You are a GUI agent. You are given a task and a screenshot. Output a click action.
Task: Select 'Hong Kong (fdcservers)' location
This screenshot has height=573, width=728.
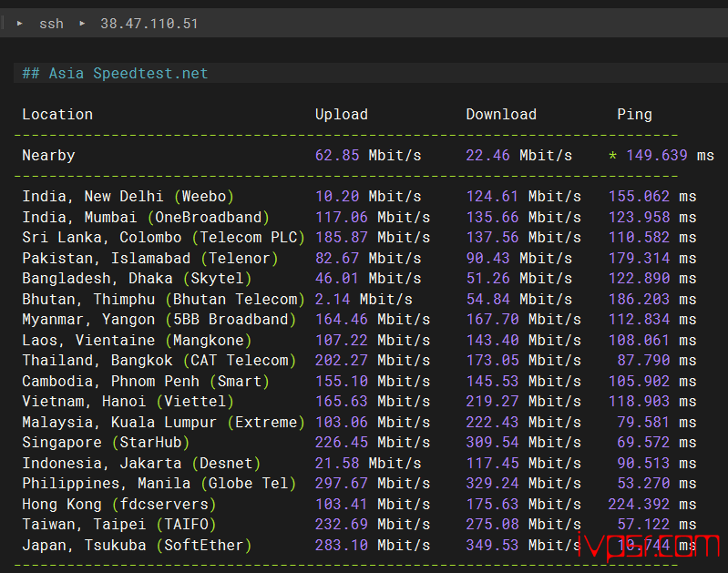click(x=119, y=505)
